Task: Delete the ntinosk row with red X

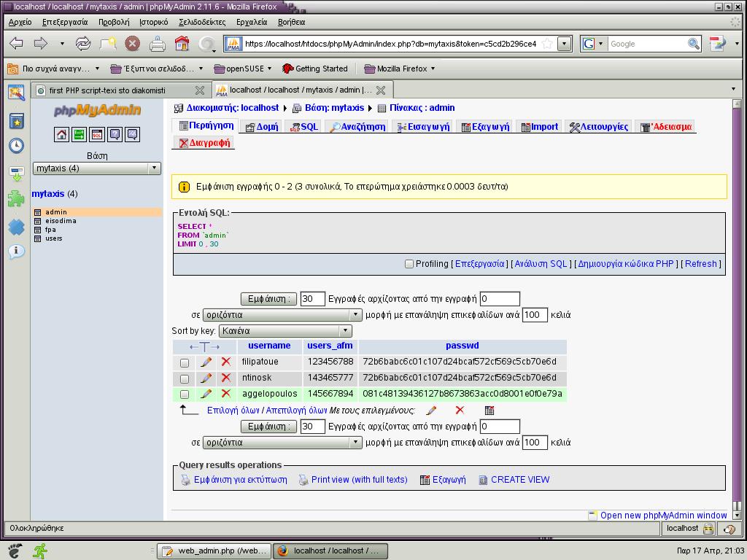Action: (226, 378)
